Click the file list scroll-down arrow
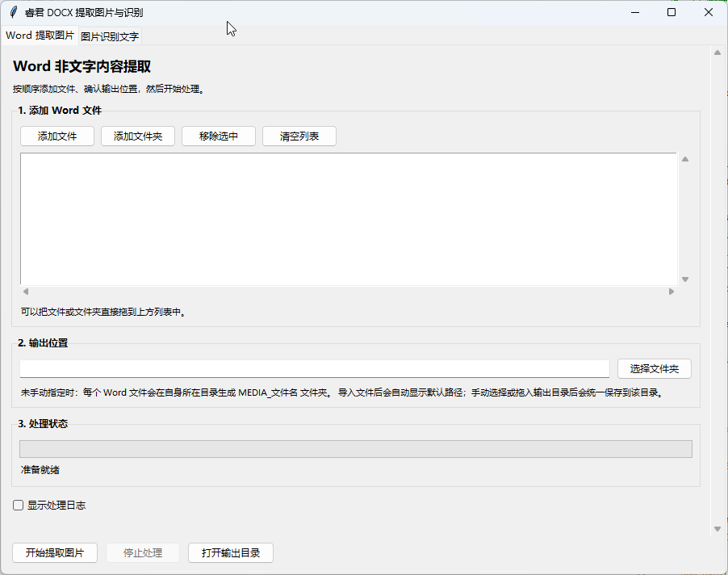Viewport: 728px width, 575px height. 685,279
